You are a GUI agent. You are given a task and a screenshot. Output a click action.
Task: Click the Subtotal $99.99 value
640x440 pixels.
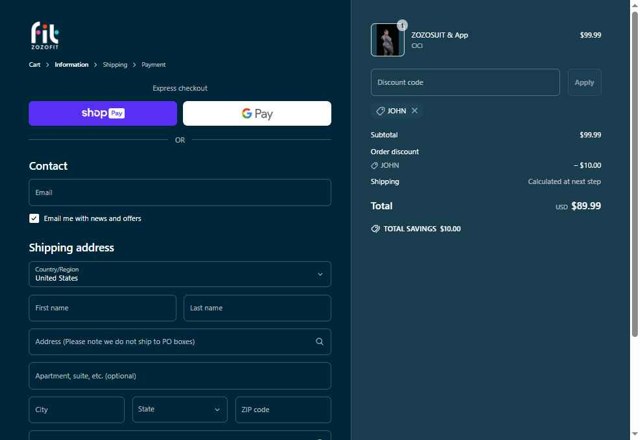point(590,135)
